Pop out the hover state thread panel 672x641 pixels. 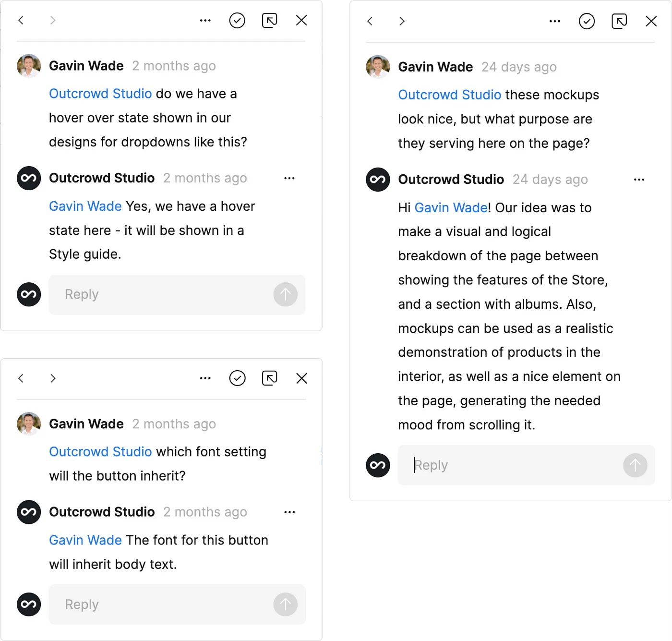269,21
